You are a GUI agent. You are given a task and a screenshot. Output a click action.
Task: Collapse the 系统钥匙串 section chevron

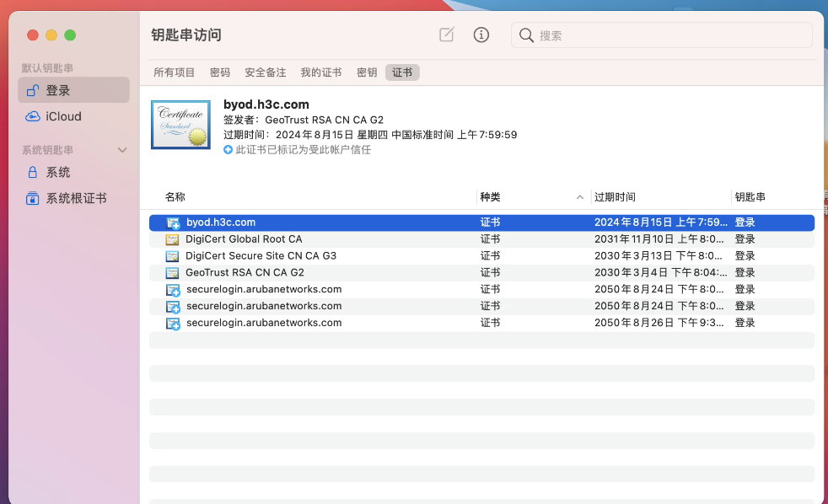click(122, 150)
